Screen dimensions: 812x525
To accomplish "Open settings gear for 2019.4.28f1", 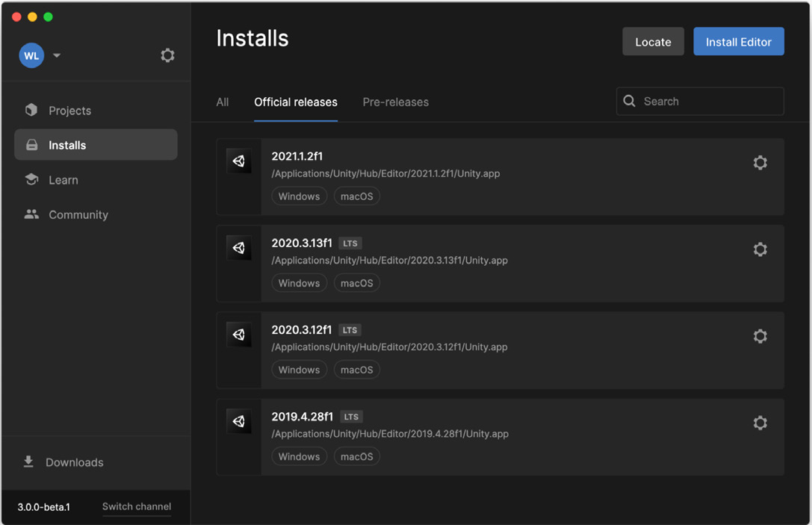I will pyautogui.click(x=760, y=423).
